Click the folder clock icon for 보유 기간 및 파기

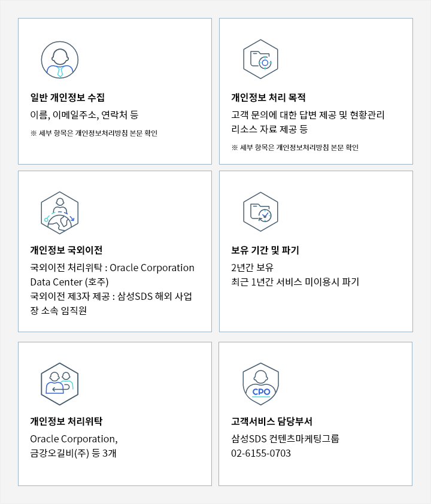point(260,212)
